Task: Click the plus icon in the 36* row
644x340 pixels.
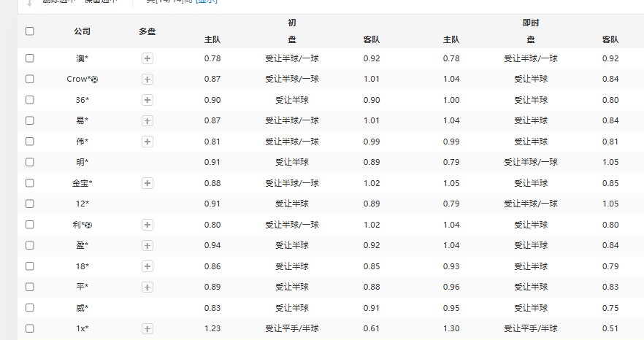Action: point(147,100)
